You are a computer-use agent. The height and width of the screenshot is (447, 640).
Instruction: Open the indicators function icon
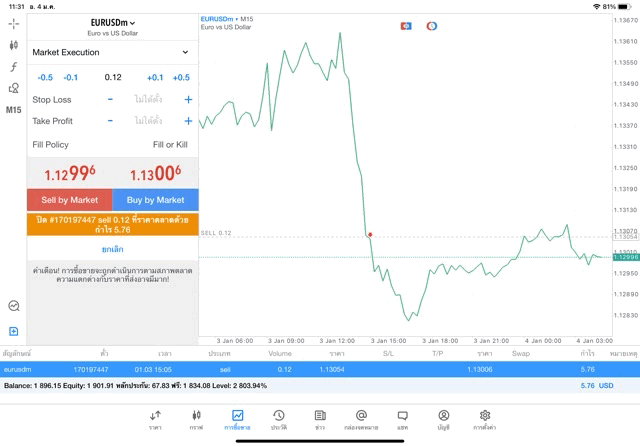click(13, 67)
